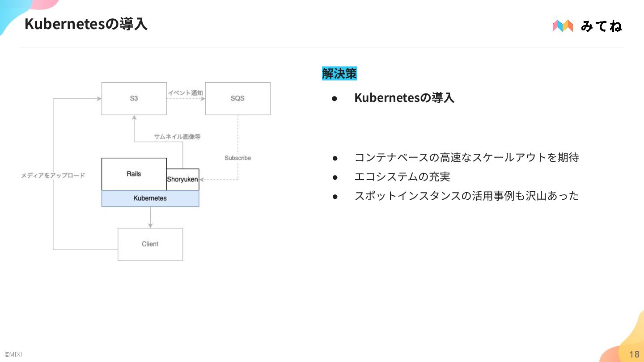644x362 pixels.
Task: Click the みてね brand name text
Action: tap(601, 26)
